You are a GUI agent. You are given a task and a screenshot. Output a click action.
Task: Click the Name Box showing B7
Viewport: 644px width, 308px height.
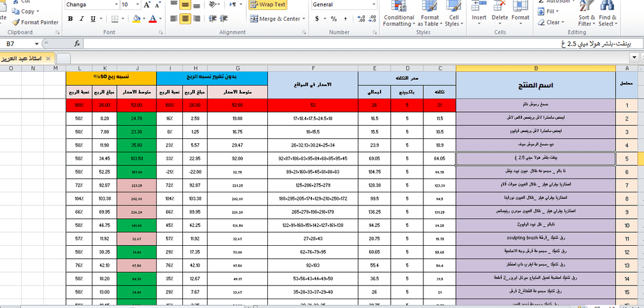click(17, 43)
